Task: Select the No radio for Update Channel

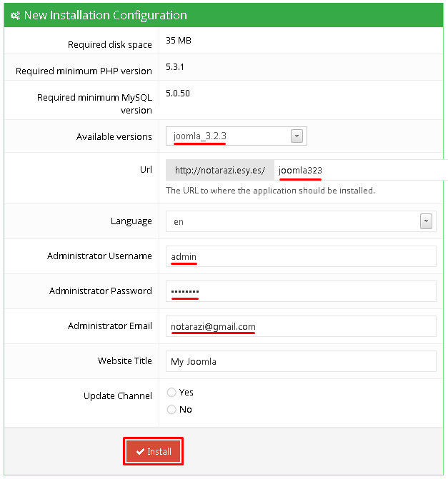Action: (x=171, y=409)
